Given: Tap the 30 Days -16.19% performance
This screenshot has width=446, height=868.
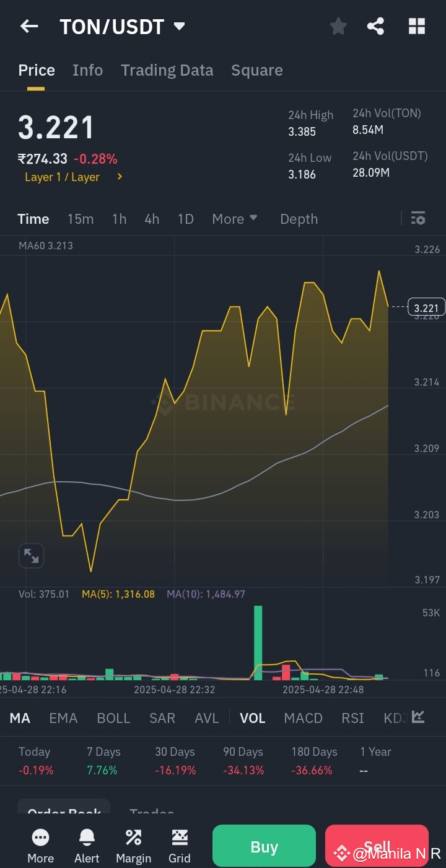Looking at the screenshot, I should [x=175, y=761].
